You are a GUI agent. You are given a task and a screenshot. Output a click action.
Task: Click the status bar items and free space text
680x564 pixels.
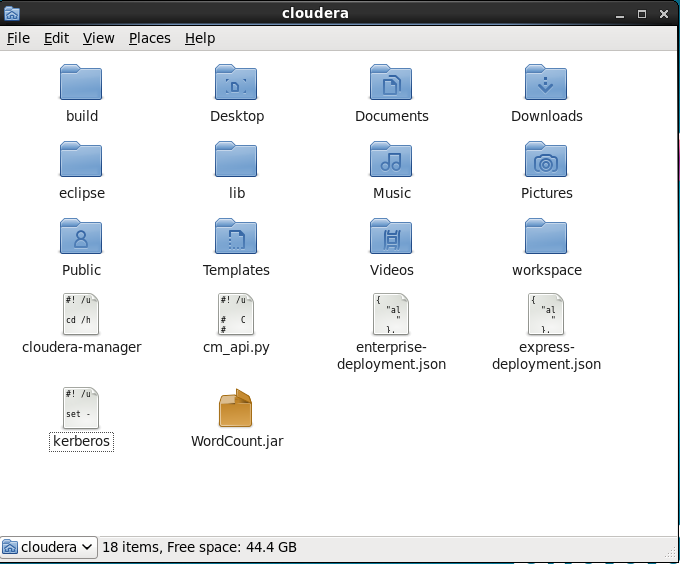pos(199,547)
